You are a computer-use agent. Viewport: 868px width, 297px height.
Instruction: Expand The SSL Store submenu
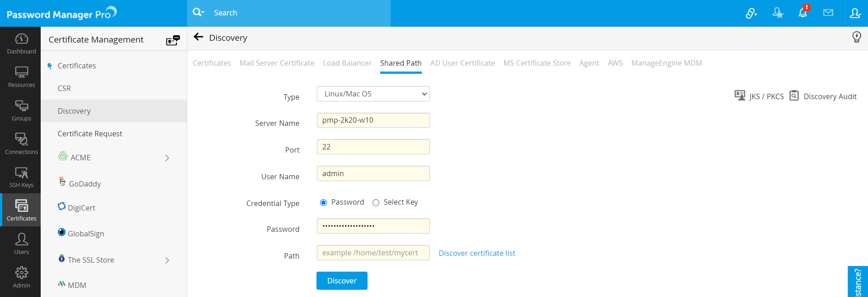click(167, 260)
